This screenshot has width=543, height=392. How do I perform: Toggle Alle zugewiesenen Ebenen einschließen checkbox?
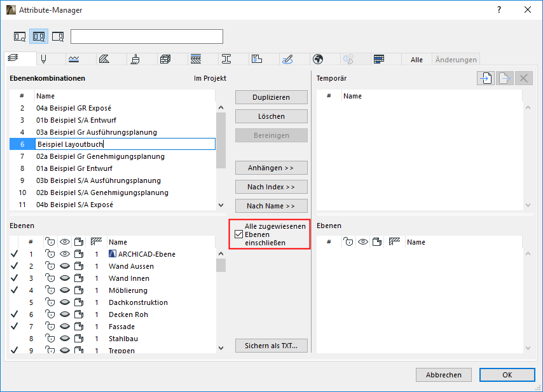[238, 234]
